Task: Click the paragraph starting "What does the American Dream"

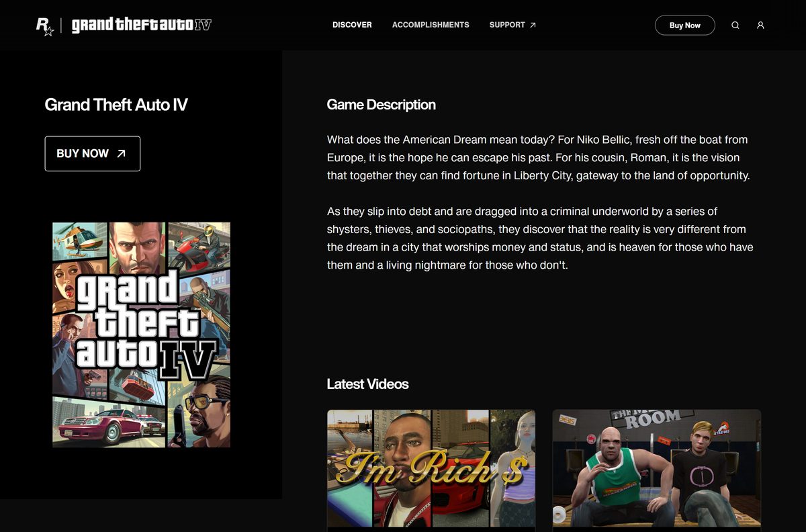Action: click(539, 158)
